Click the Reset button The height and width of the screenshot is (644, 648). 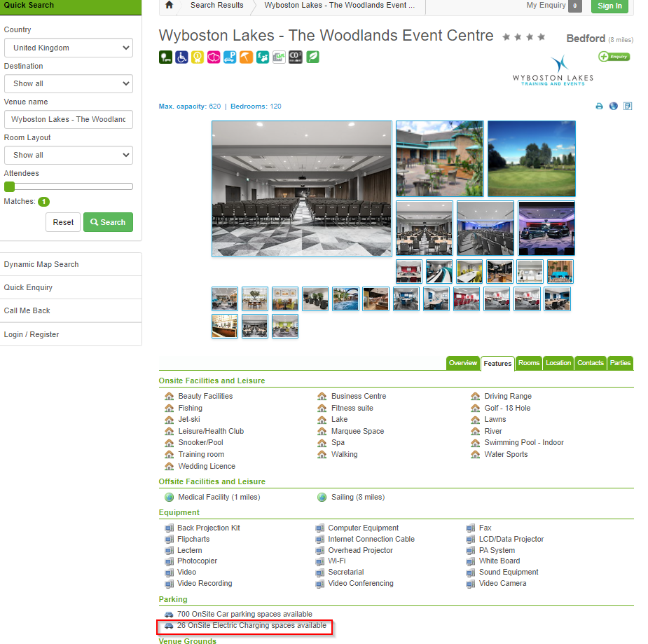63,222
